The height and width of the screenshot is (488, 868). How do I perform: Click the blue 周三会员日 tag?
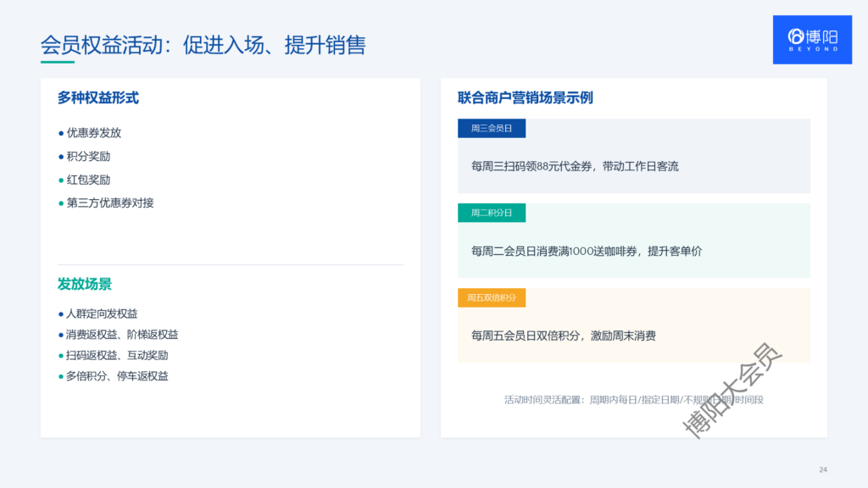pos(492,129)
